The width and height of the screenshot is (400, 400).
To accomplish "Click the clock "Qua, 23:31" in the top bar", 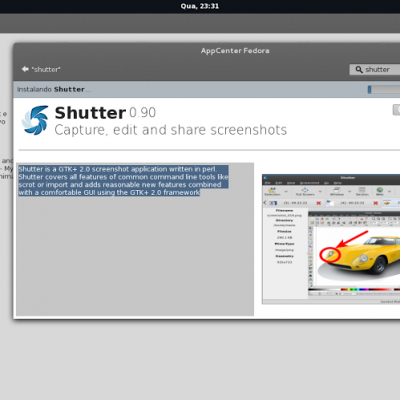I will click(x=200, y=6).
